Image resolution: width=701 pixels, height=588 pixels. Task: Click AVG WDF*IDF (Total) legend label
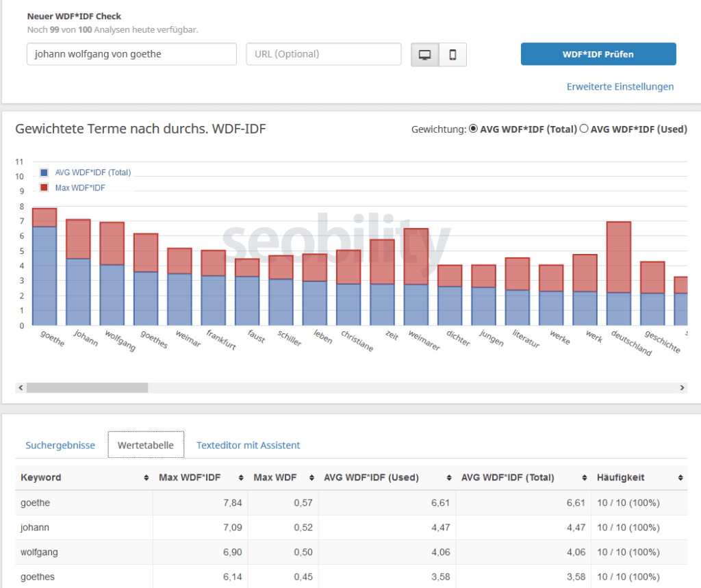click(x=93, y=172)
